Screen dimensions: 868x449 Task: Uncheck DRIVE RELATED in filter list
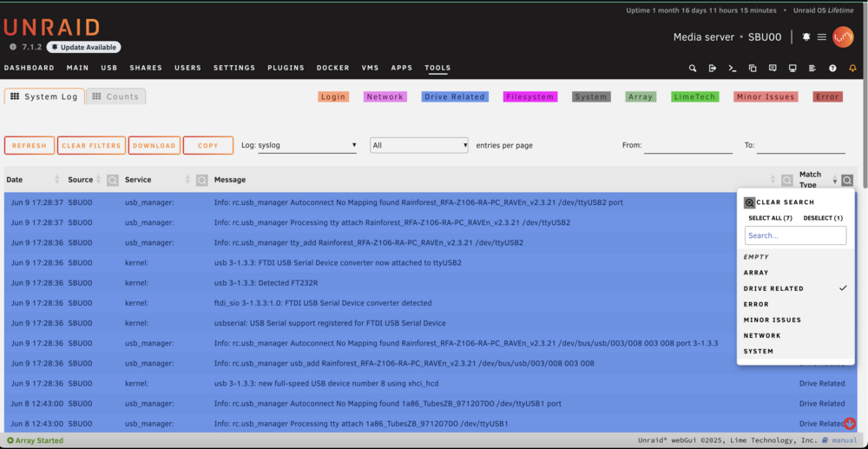tap(795, 288)
